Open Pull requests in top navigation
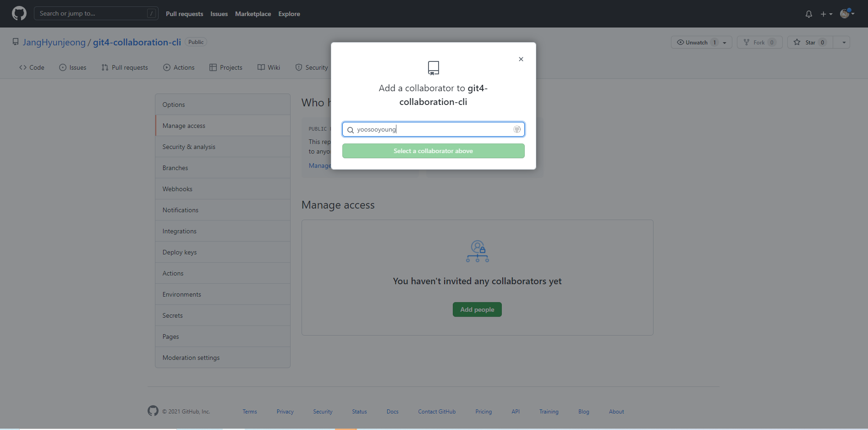The image size is (868, 430). point(184,14)
